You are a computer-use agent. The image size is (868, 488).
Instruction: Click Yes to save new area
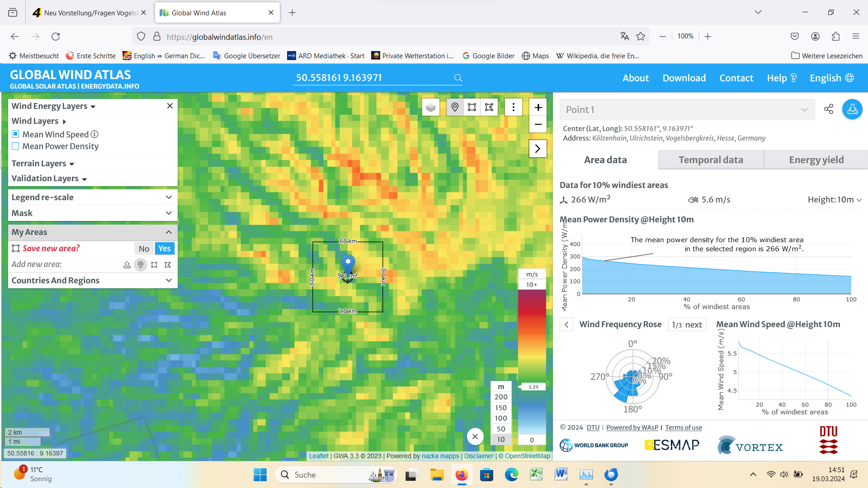[164, 249]
